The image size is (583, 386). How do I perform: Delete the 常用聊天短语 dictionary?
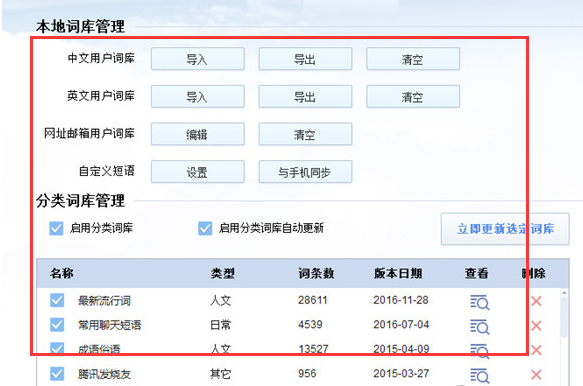536,326
